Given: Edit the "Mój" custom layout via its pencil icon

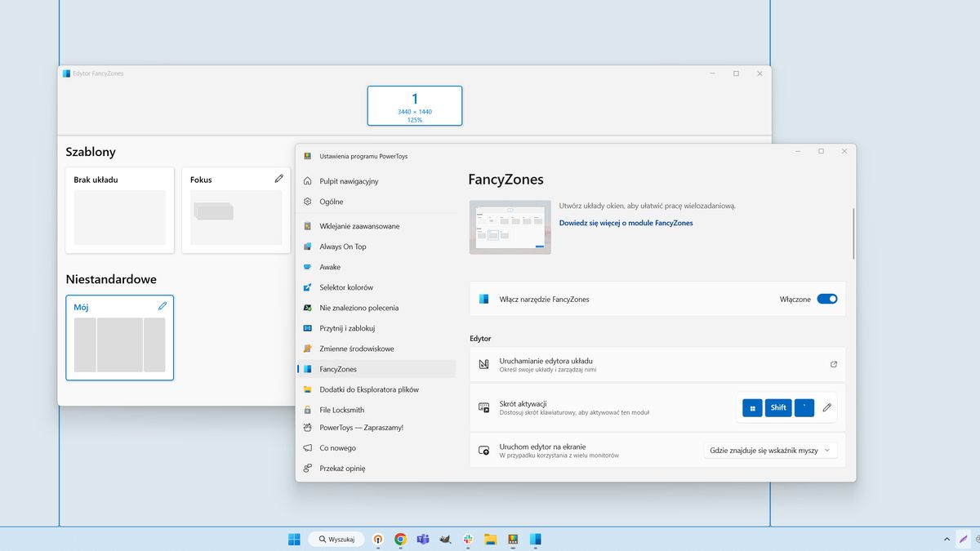Looking at the screenshot, I should (162, 306).
